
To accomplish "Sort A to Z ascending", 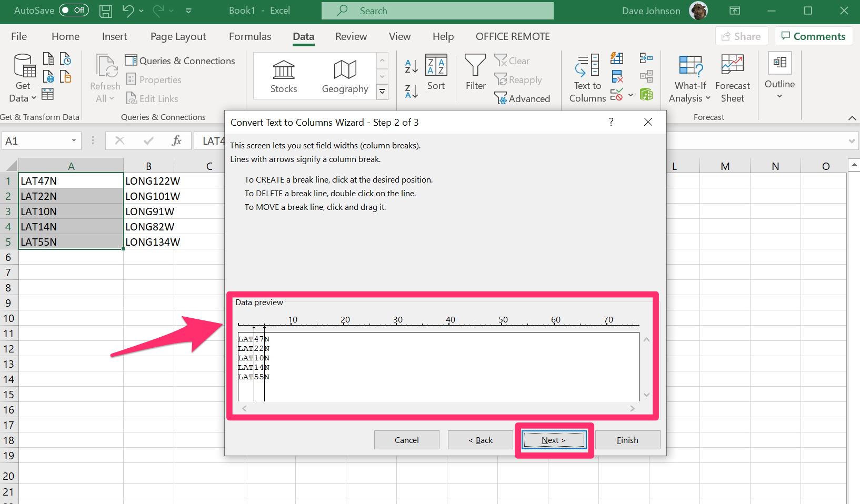I will [x=412, y=66].
